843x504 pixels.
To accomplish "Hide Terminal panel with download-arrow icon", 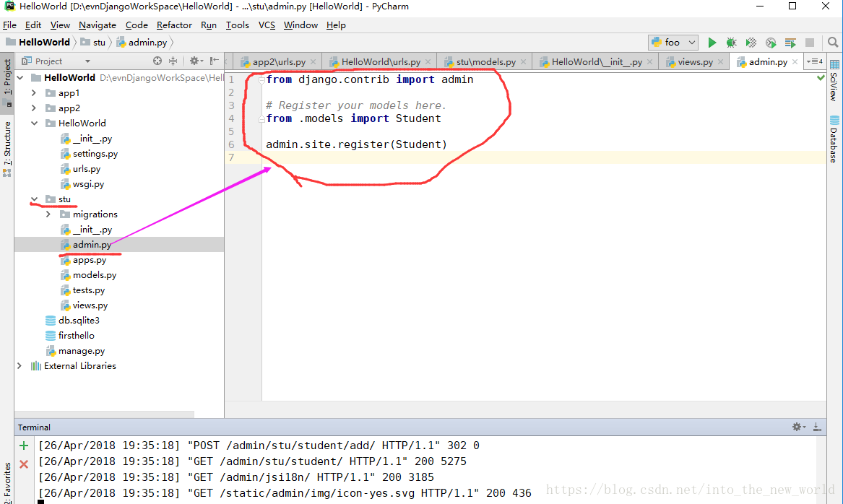I will (817, 427).
